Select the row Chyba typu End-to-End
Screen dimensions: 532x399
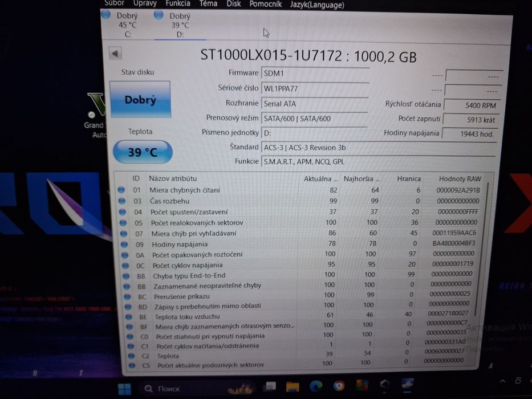pos(300,275)
